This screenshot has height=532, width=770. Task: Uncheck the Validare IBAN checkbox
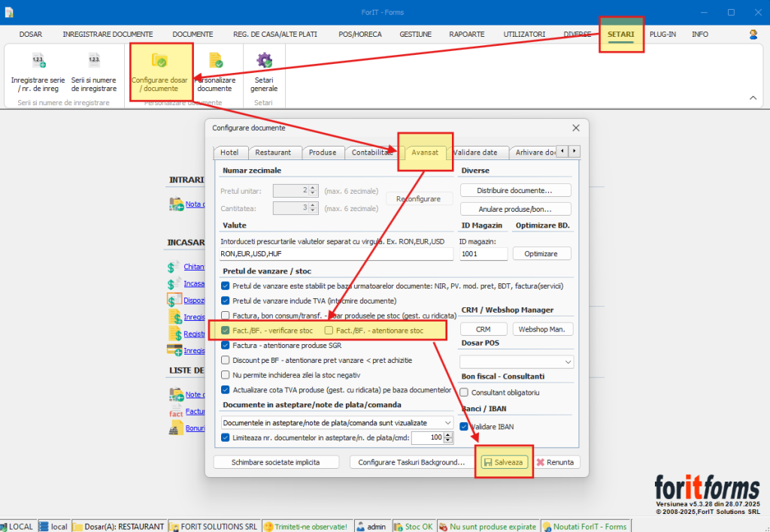(x=464, y=427)
